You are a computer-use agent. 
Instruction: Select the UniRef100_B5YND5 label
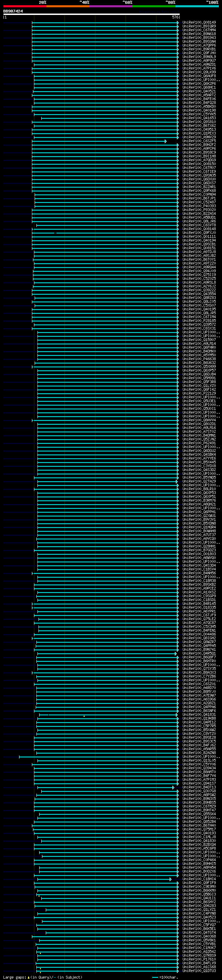pos(199,477)
